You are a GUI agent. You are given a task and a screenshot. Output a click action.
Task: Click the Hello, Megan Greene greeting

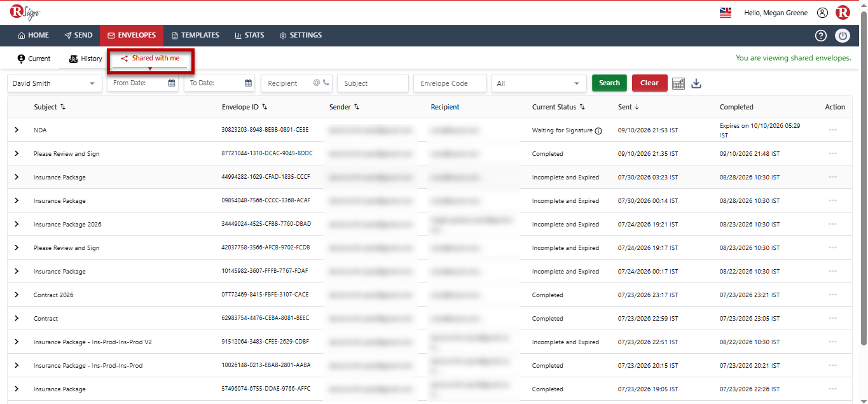[776, 13]
